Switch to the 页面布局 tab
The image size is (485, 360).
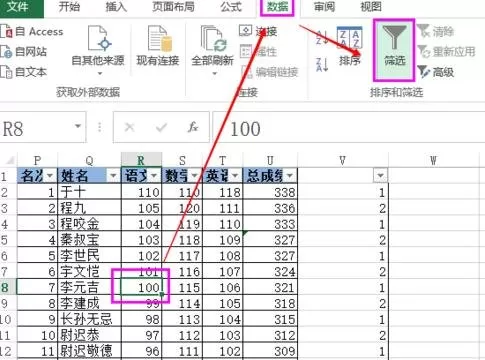tap(173, 6)
